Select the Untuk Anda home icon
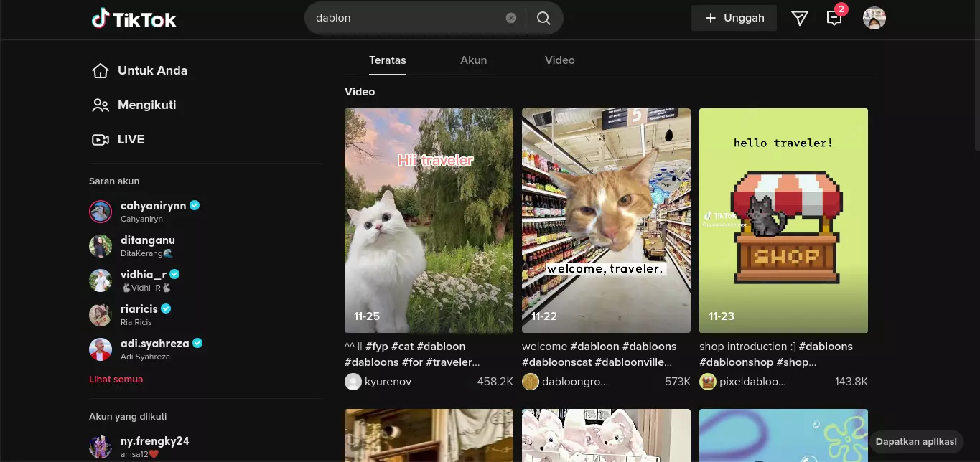 tap(101, 70)
